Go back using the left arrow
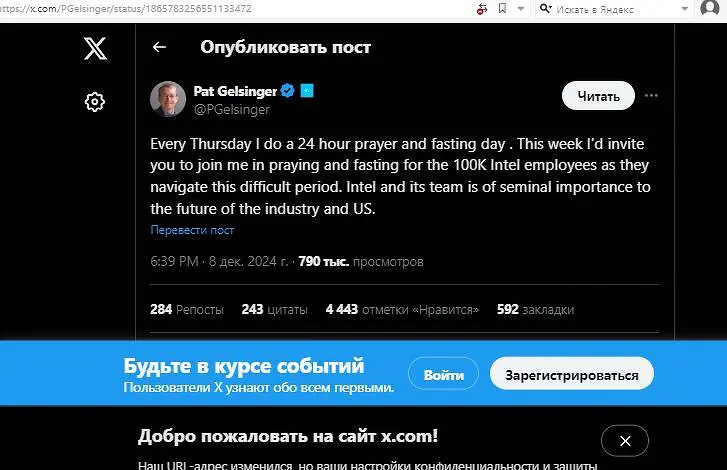Viewport: 727px width, 470px height. (158, 47)
